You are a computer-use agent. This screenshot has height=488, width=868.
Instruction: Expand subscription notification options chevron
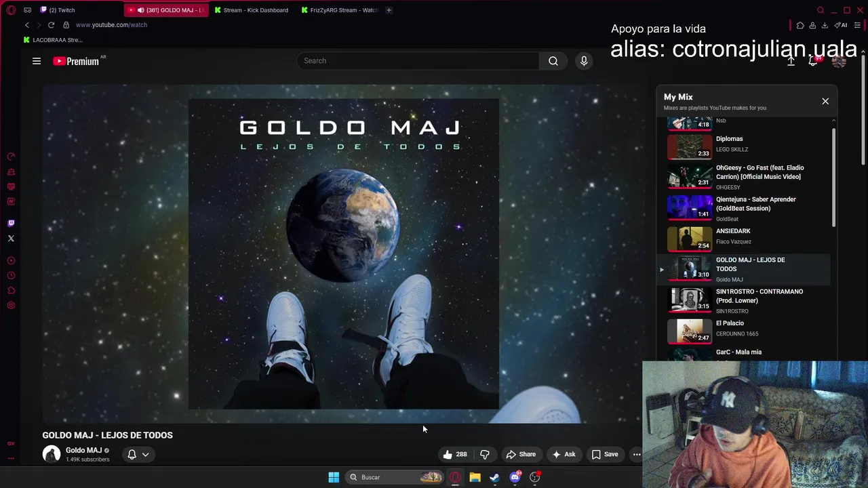coord(145,455)
